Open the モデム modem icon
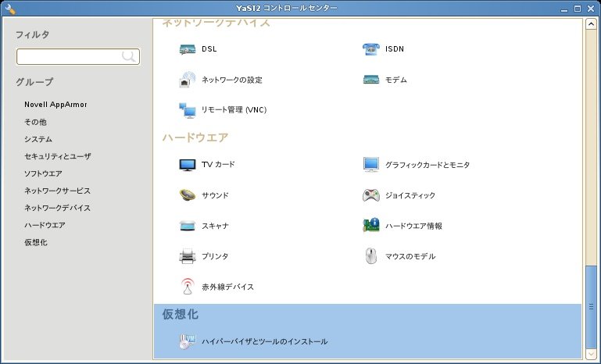 [x=371, y=80]
